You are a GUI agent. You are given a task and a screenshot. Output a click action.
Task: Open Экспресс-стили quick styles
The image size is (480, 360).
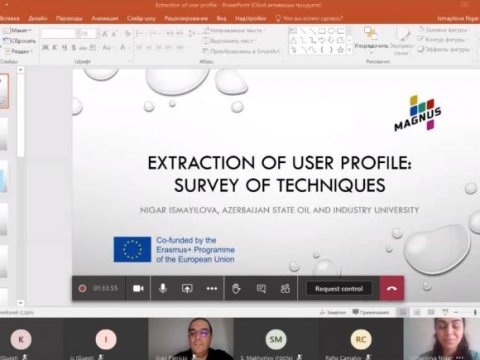click(x=402, y=42)
